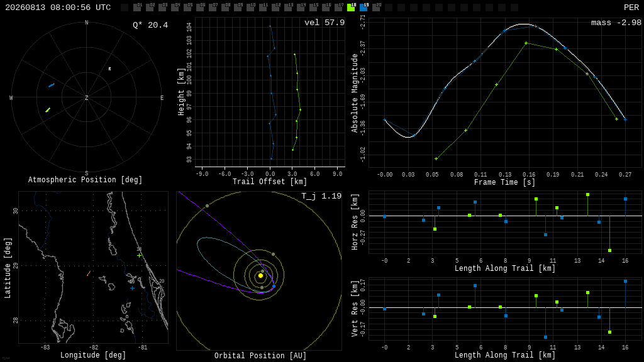Click the green cross station marker on map
The width and height of the screenshot is (644, 362).
click(139, 256)
